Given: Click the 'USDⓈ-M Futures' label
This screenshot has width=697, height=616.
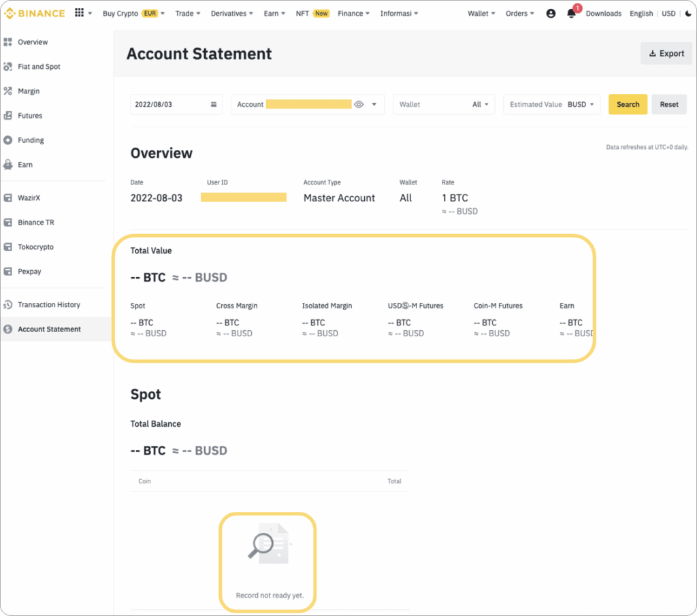Looking at the screenshot, I should (x=415, y=306).
